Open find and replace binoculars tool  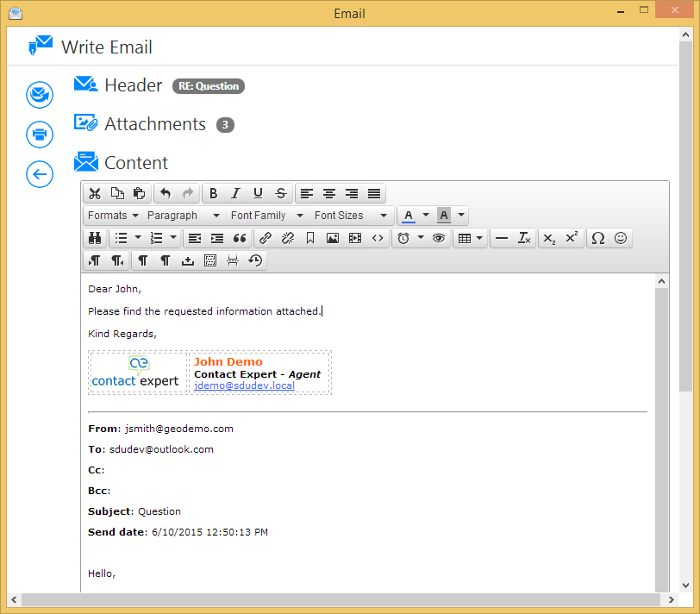click(95, 238)
